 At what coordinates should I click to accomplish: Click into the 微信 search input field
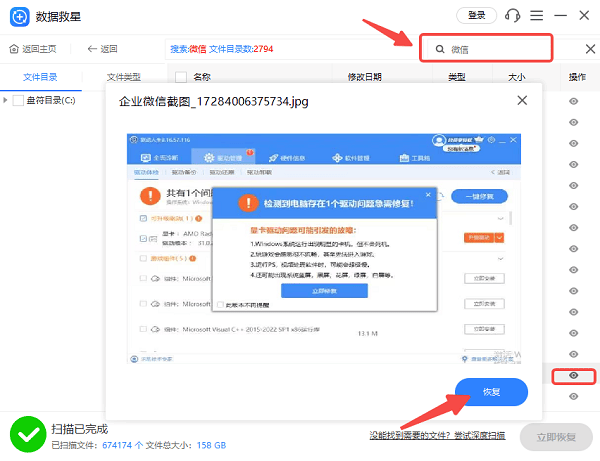click(x=495, y=49)
